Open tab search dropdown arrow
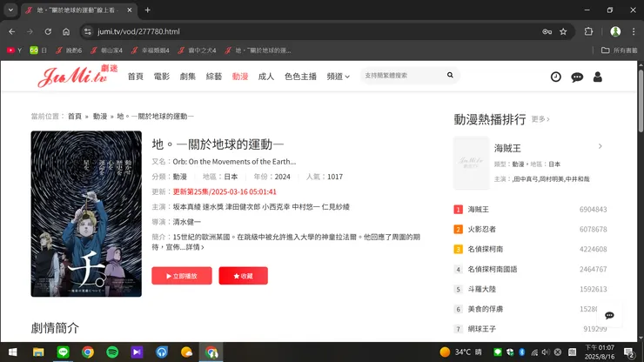The width and height of the screenshot is (644, 362). 10,10
